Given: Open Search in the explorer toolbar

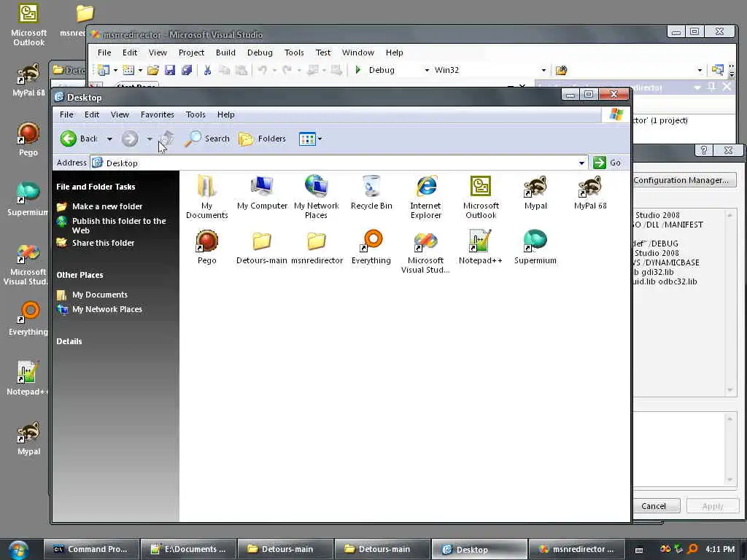Looking at the screenshot, I should coord(207,139).
